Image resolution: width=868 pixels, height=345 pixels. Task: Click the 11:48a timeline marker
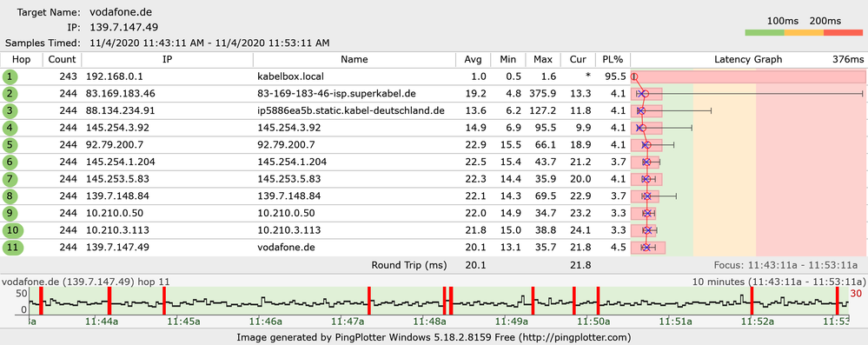429,322
